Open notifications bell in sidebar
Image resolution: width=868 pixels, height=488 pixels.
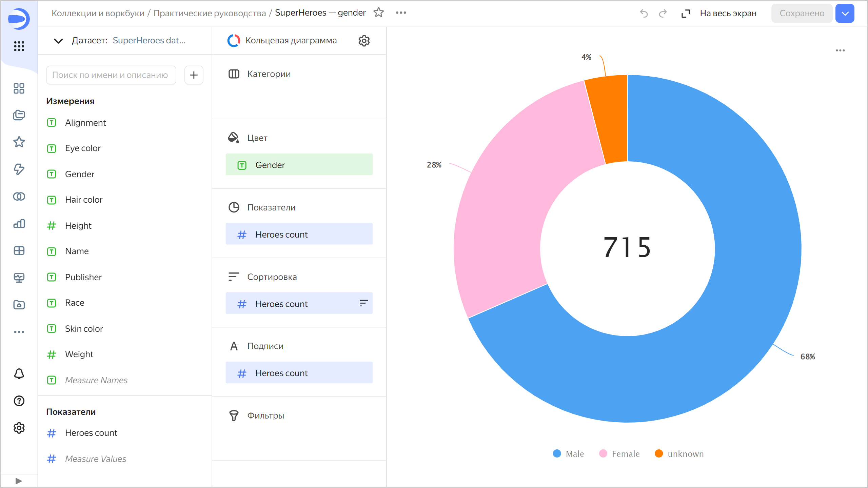pos(19,373)
